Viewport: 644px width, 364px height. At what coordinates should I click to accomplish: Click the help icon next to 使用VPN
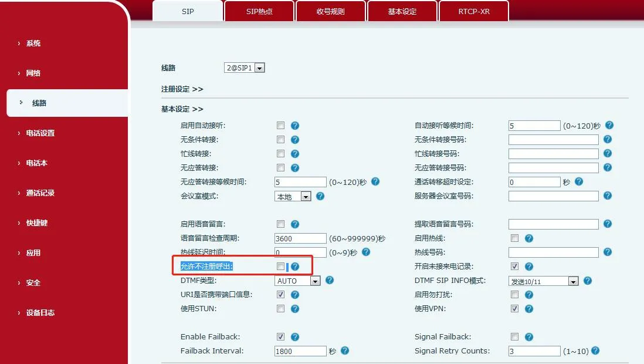[528, 308]
